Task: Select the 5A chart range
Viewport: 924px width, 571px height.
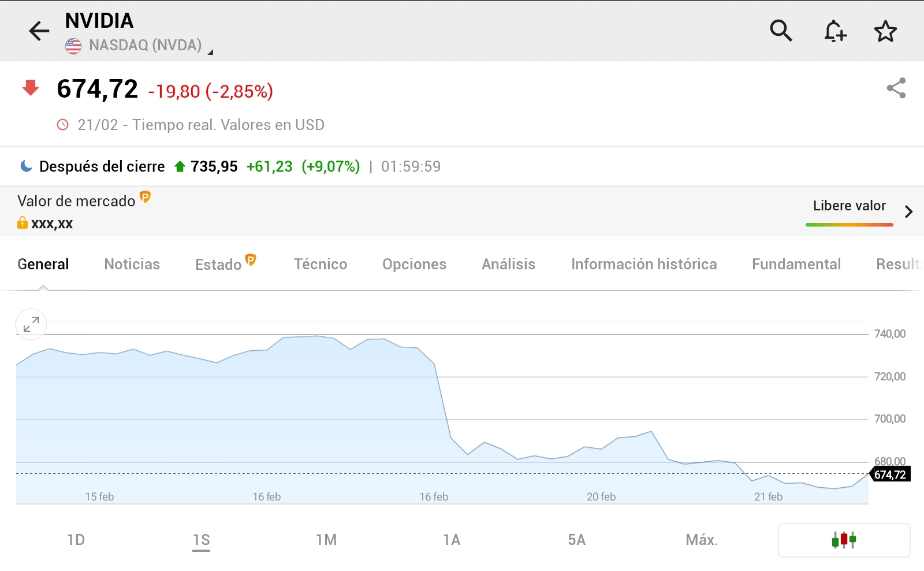Action: coord(576,540)
